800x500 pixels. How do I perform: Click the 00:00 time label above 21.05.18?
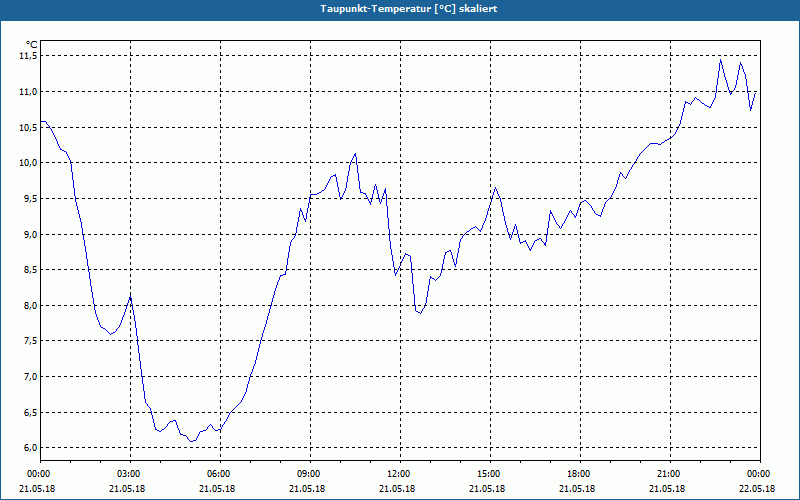tap(37, 474)
